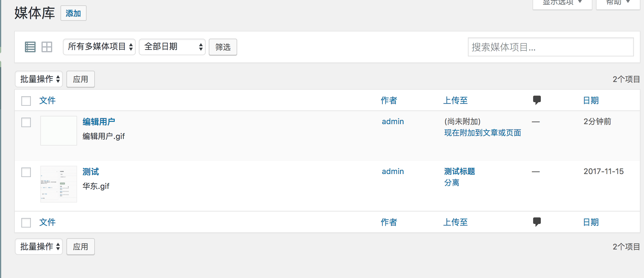Viewport: 644px width, 278px height.
Task: Switch to list view icon
Action: [30, 47]
